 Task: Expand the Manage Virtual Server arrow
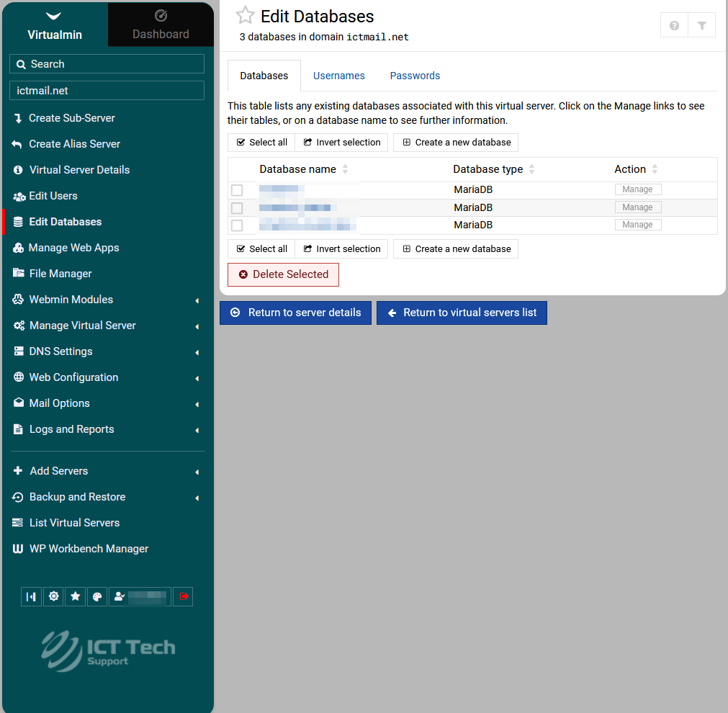tap(197, 326)
